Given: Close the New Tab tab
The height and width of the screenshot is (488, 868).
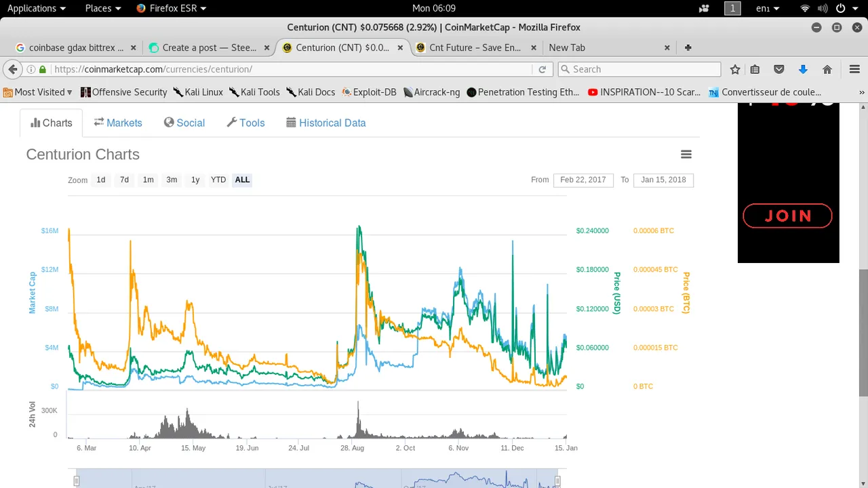Looking at the screenshot, I should point(667,47).
